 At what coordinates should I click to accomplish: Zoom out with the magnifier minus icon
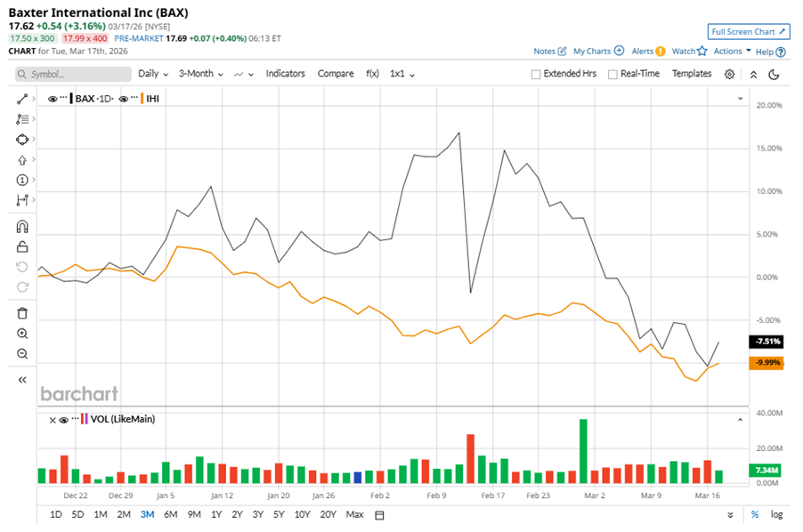22,354
